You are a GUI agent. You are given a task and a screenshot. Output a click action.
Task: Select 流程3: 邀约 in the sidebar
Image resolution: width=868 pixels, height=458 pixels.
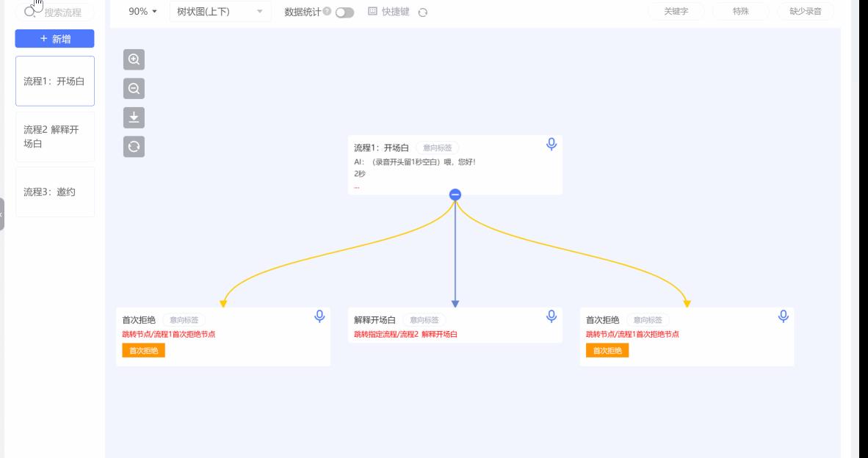click(55, 192)
